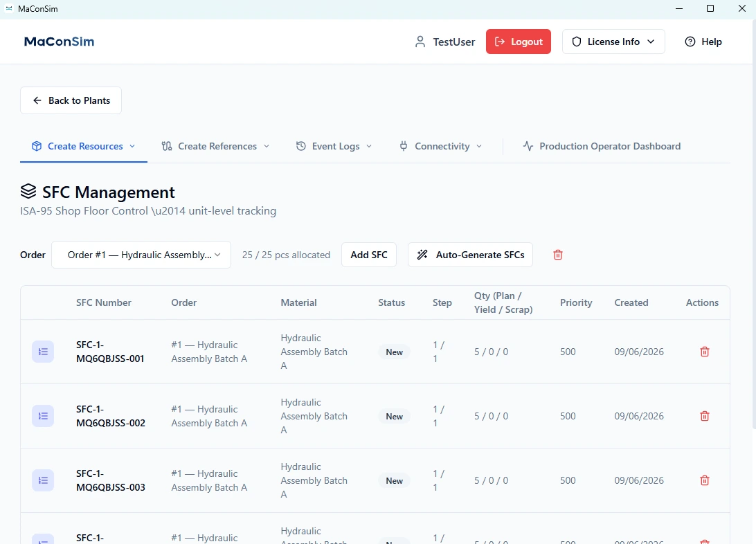Minimize the MaConSim window
The height and width of the screenshot is (544, 756).
point(679,9)
